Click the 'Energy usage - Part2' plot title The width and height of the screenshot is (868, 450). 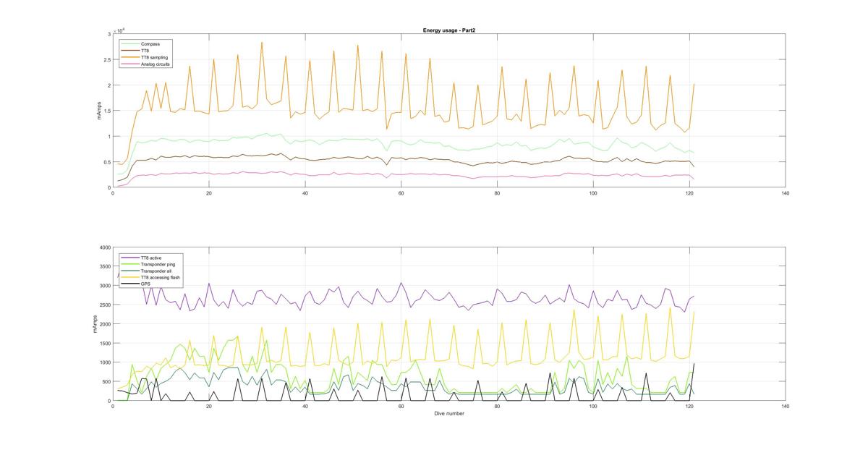coord(448,30)
